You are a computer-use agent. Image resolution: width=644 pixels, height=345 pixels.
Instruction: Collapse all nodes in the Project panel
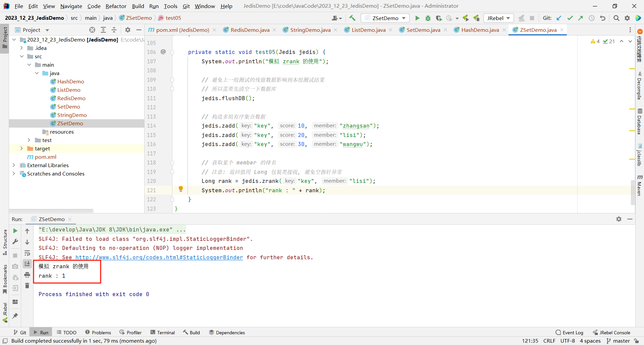[x=114, y=30]
